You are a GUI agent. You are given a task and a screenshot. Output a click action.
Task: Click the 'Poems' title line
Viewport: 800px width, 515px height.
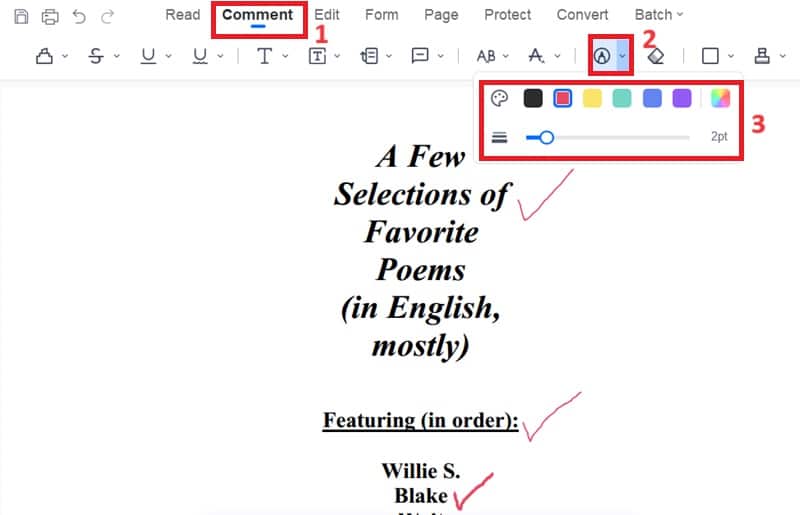coord(421,270)
